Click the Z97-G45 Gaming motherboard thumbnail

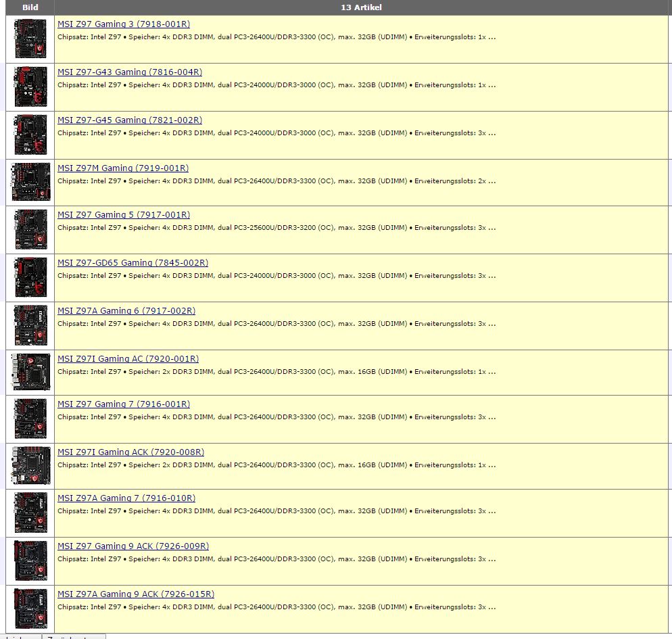pos(30,135)
